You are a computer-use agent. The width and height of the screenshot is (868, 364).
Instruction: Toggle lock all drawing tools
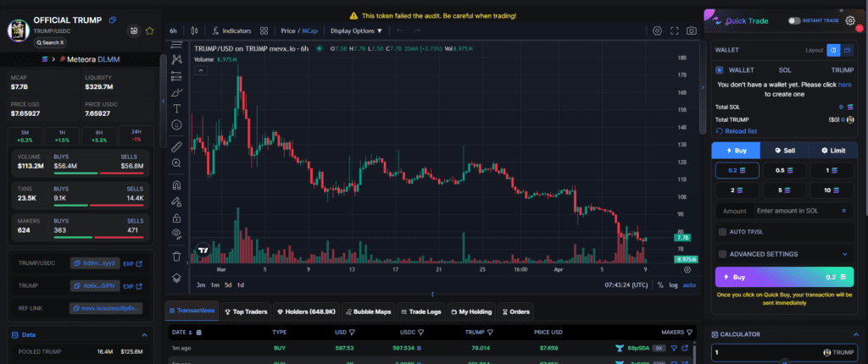pyautogui.click(x=176, y=218)
